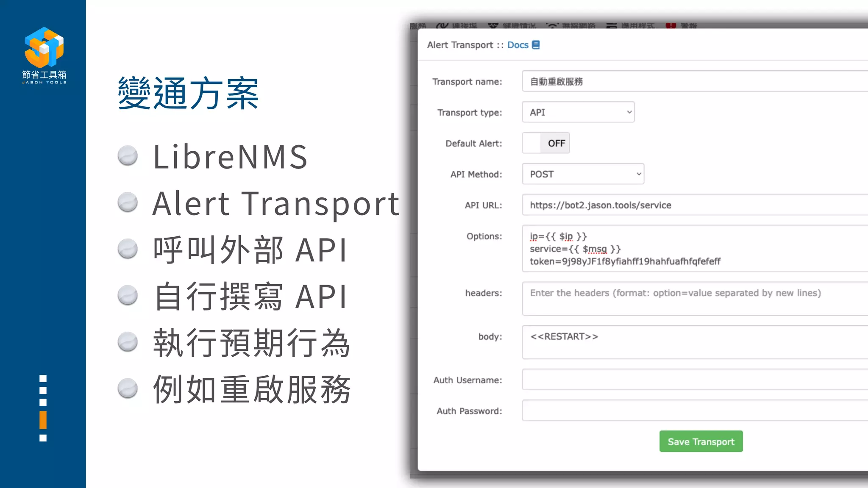Click the '執行預期行為' bullet text

252,343
